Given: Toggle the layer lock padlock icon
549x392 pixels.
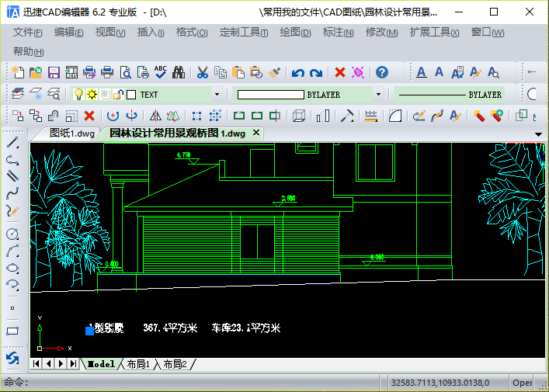Looking at the screenshot, I should 118,95.
